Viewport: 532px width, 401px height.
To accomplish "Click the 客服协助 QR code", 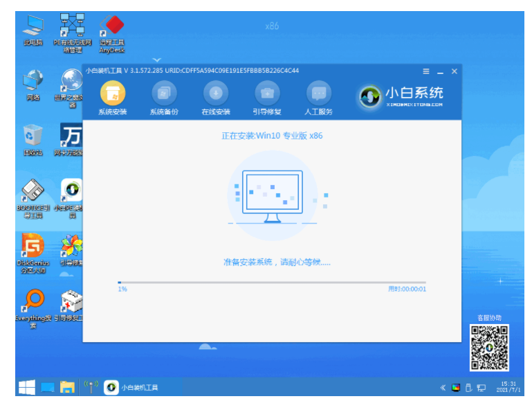I will point(490,345).
